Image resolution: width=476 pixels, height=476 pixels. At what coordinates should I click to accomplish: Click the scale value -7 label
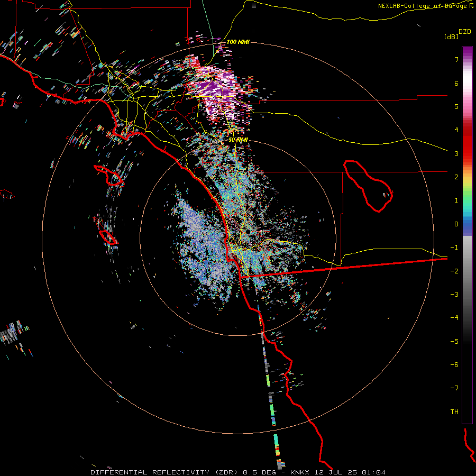point(454,388)
